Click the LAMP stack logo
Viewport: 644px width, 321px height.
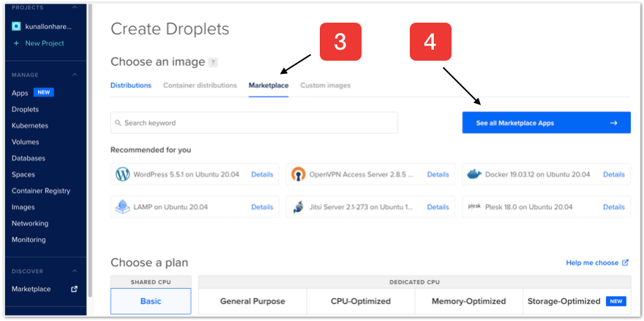(122, 207)
